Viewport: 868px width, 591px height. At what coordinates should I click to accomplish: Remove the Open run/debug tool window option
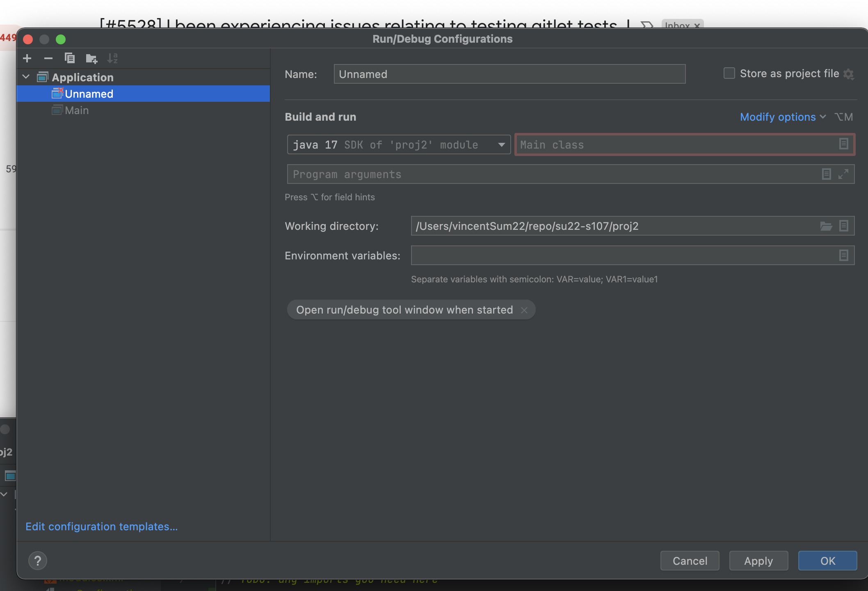524,310
